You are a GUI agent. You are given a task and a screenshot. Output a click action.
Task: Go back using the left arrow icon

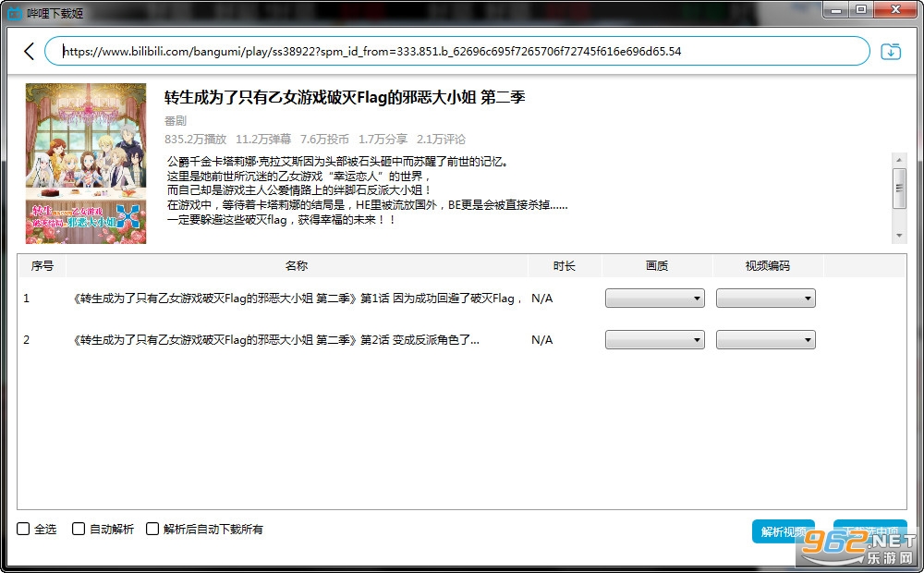[29, 51]
